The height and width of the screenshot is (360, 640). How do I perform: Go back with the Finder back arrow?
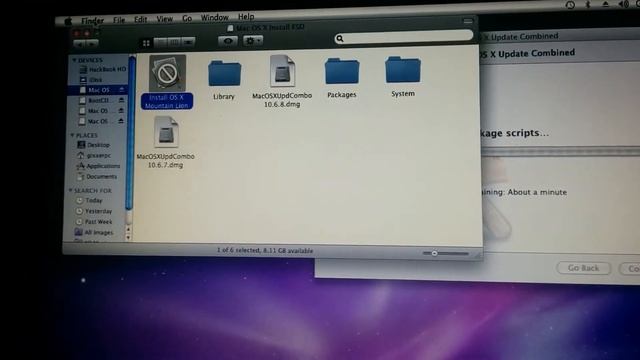pos(80,43)
